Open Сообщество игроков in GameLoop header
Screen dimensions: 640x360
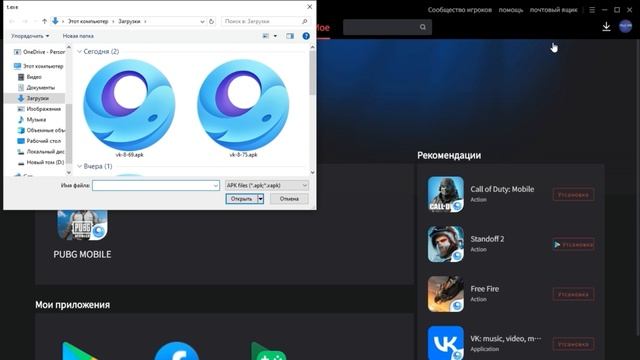click(x=460, y=10)
